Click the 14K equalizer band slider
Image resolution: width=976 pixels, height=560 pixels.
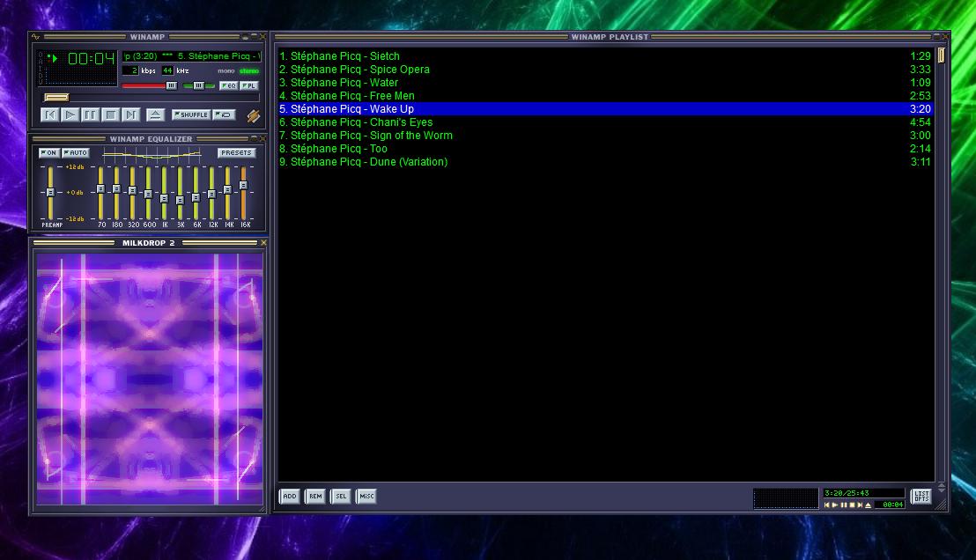click(228, 192)
